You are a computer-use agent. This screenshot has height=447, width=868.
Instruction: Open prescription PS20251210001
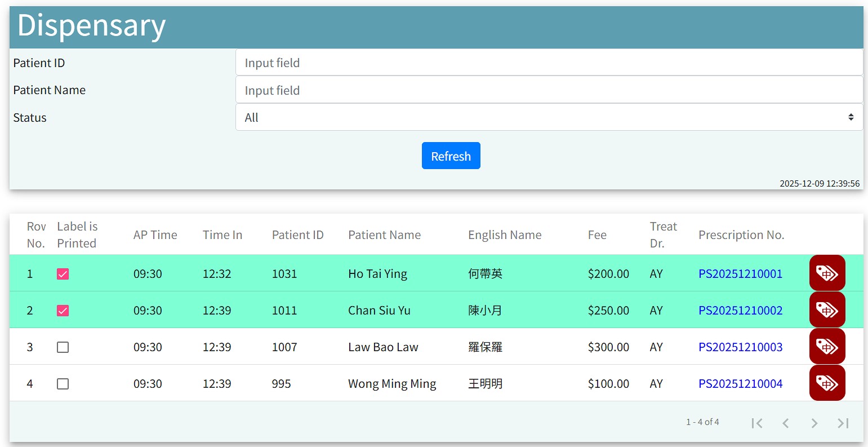pyautogui.click(x=740, y=274)
